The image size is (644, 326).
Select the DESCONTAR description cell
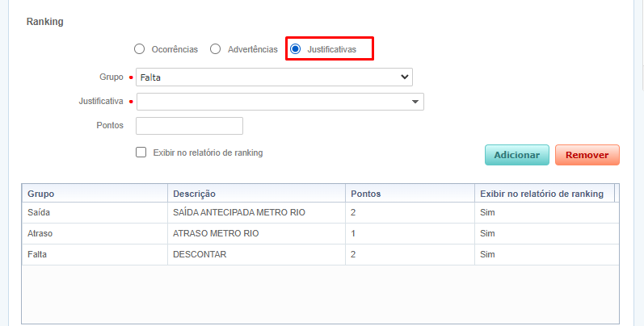tap(199, 255)
